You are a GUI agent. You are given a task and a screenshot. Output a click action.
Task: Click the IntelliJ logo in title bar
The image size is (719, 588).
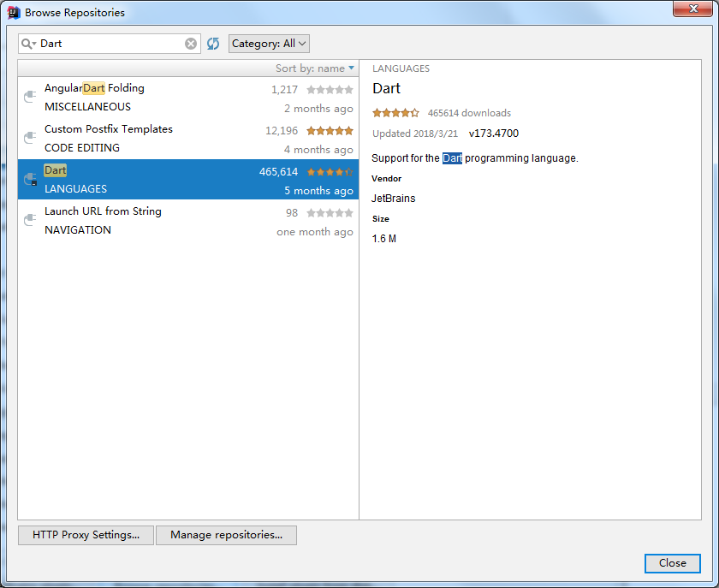(x=14, y=12)
